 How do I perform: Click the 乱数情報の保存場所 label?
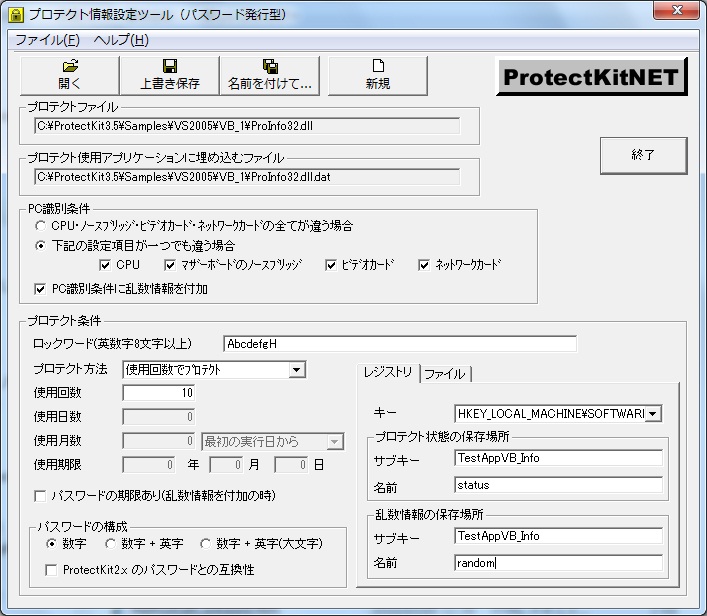[429, 515]
